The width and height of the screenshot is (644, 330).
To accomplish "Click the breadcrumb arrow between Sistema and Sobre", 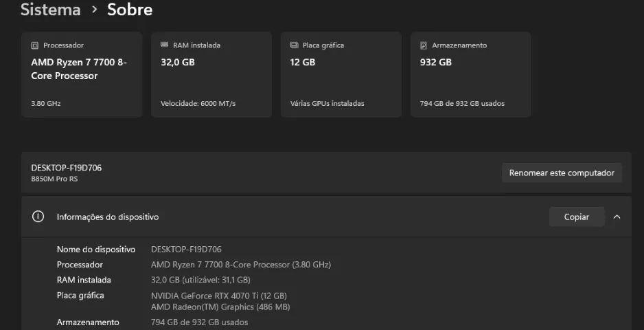I will [x=95, y=9].
